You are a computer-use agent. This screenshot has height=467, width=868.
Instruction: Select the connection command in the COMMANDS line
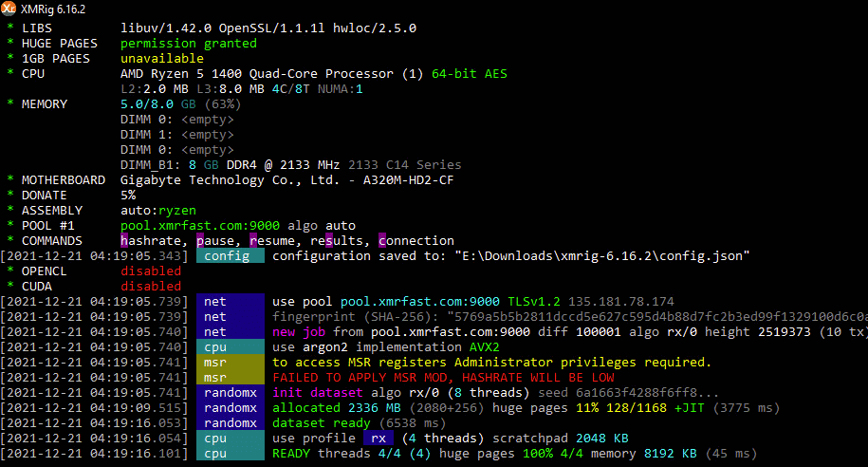[x=416, y=241]
